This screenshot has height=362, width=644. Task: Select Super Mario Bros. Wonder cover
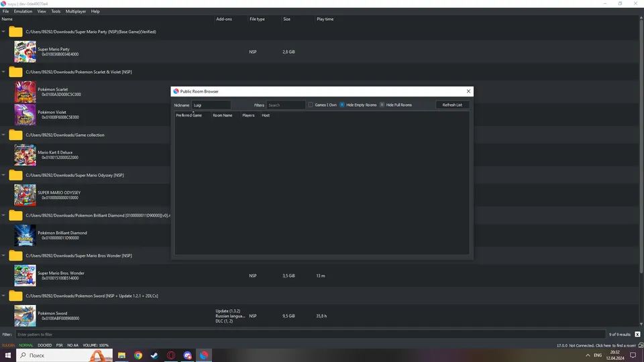coord(25,276)
